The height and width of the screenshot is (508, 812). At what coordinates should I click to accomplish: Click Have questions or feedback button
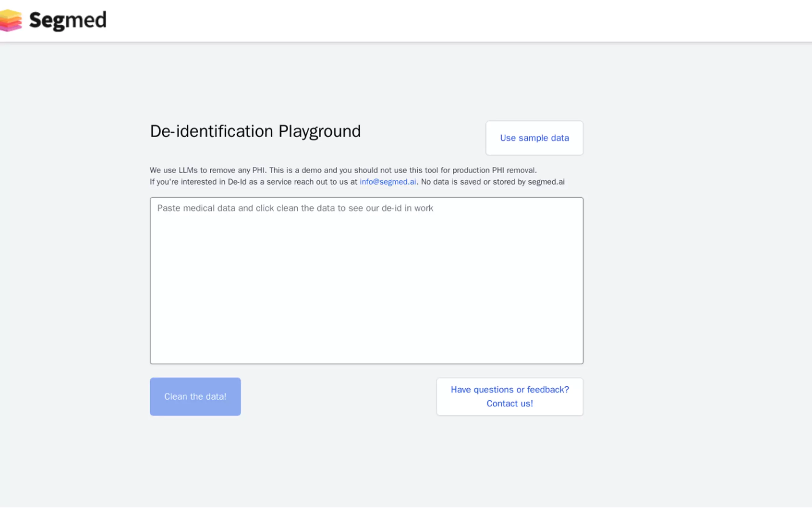509,396
